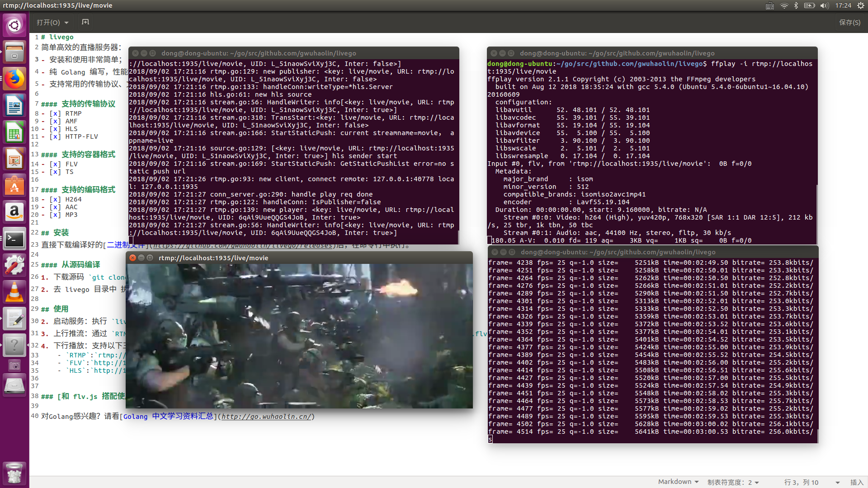
Task: Open the Amazon launcher icon
Action: (14, 212)
